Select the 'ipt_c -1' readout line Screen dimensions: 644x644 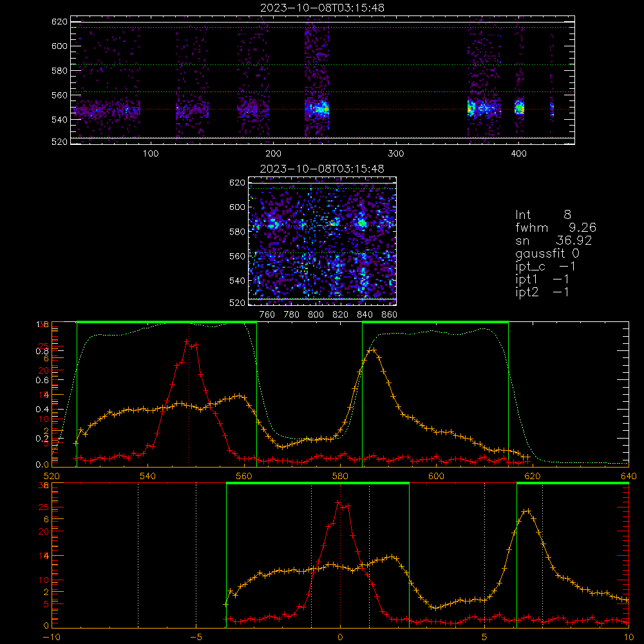[x=545, y=267]
